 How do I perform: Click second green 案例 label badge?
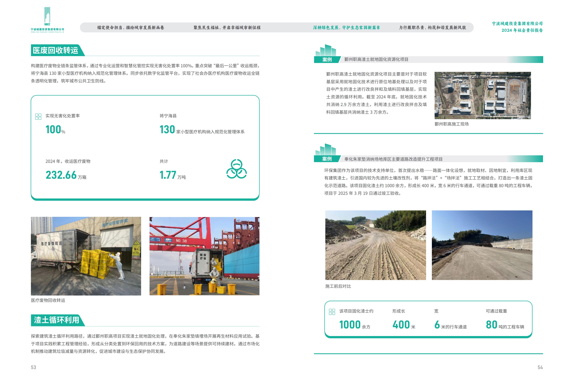[x=327, y=159]
